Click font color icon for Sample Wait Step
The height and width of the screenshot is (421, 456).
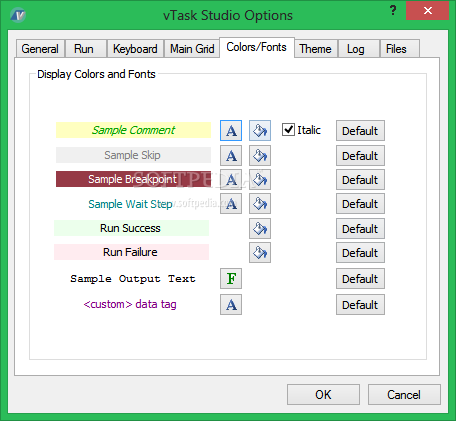(x=231, y=204)
